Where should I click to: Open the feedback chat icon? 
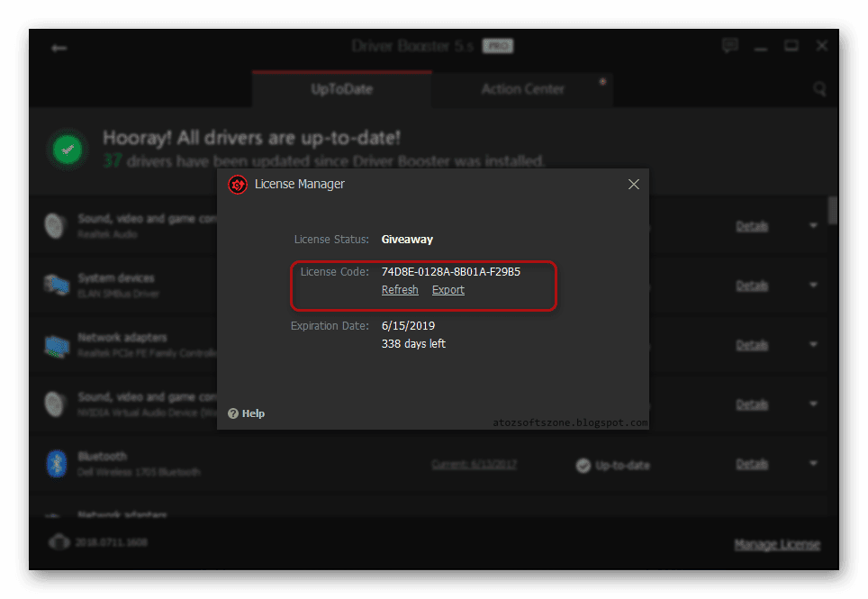click(x=729, y=45)
